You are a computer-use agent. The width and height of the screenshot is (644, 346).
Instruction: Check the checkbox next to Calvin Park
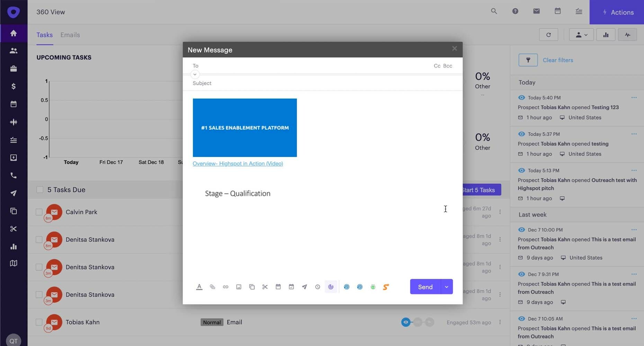click(39, 212)
